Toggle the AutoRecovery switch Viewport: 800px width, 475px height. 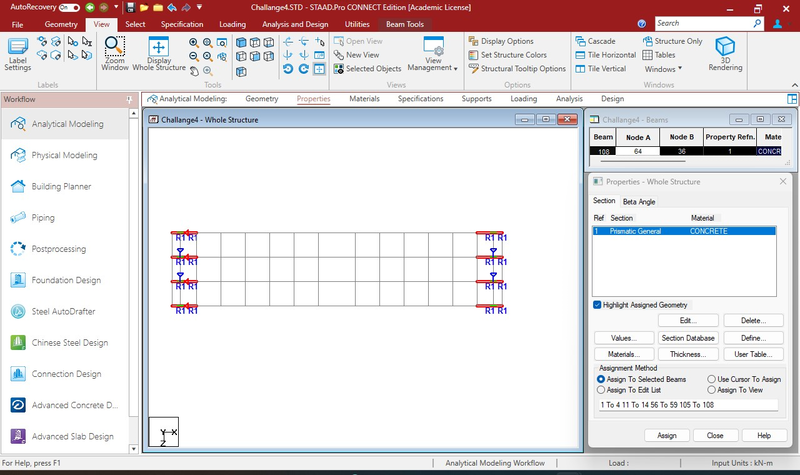69,7
